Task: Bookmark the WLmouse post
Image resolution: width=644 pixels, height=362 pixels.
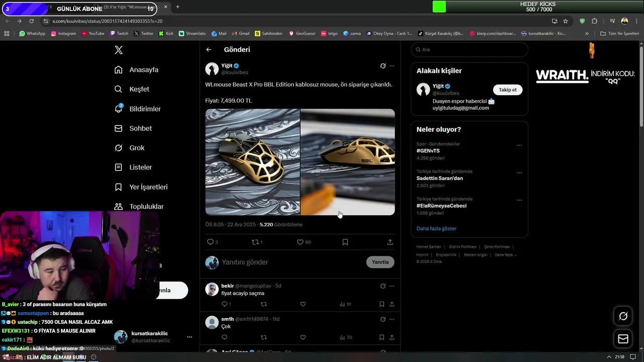Action: pos(345,242)
